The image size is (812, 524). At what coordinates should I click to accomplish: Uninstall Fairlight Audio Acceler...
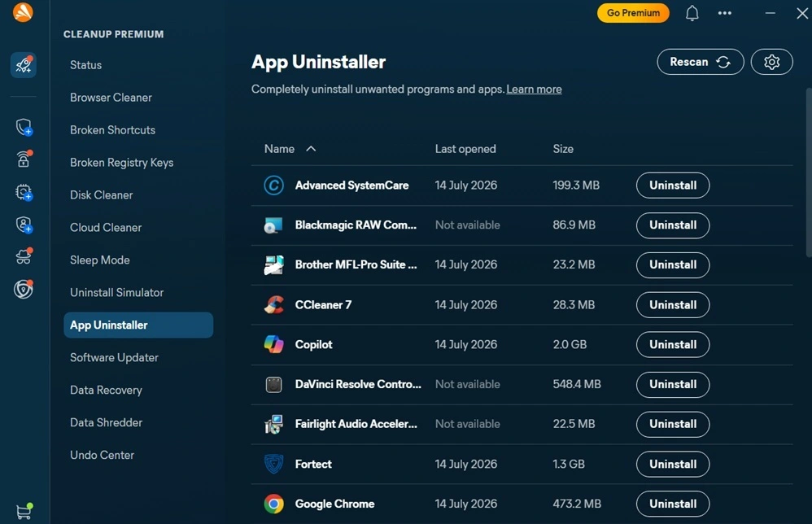[673, 424]
